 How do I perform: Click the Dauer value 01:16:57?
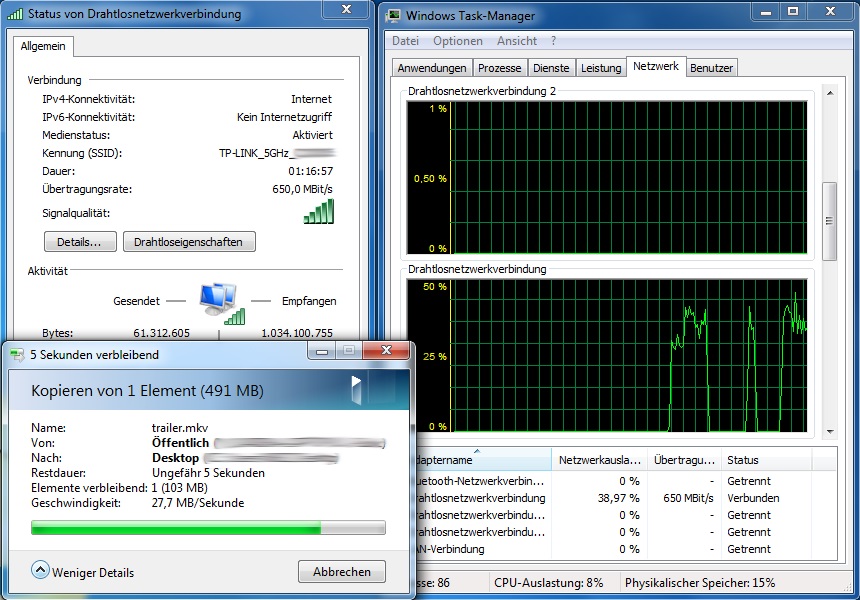coord(310,171)
